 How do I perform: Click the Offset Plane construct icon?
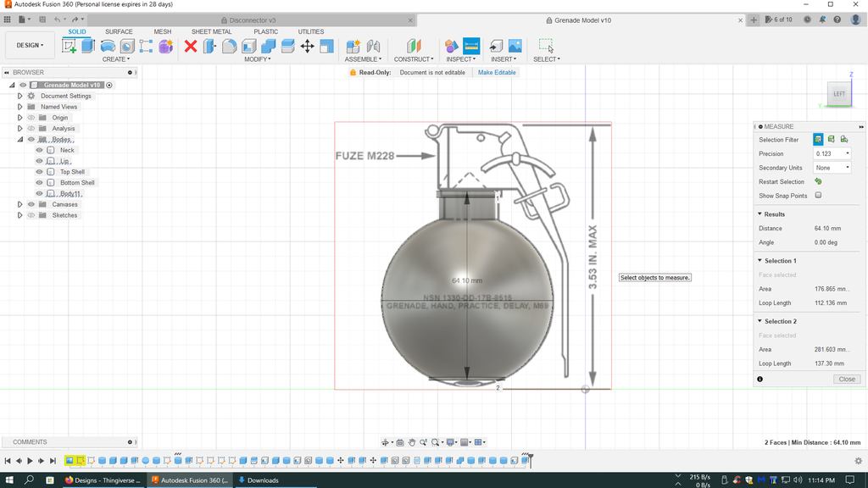[x=414, y=46]
